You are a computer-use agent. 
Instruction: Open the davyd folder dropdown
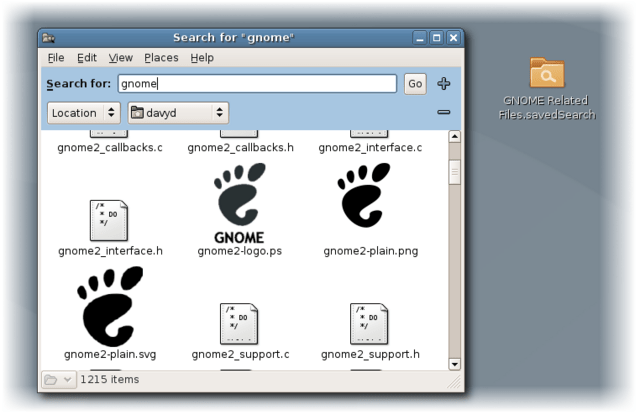pos(178,113)
